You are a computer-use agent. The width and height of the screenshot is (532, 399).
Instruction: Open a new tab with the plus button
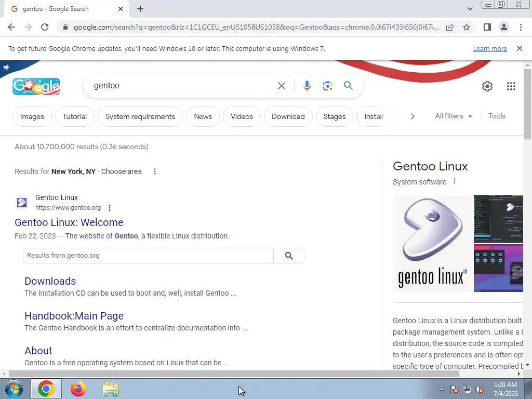click(140, 9)
